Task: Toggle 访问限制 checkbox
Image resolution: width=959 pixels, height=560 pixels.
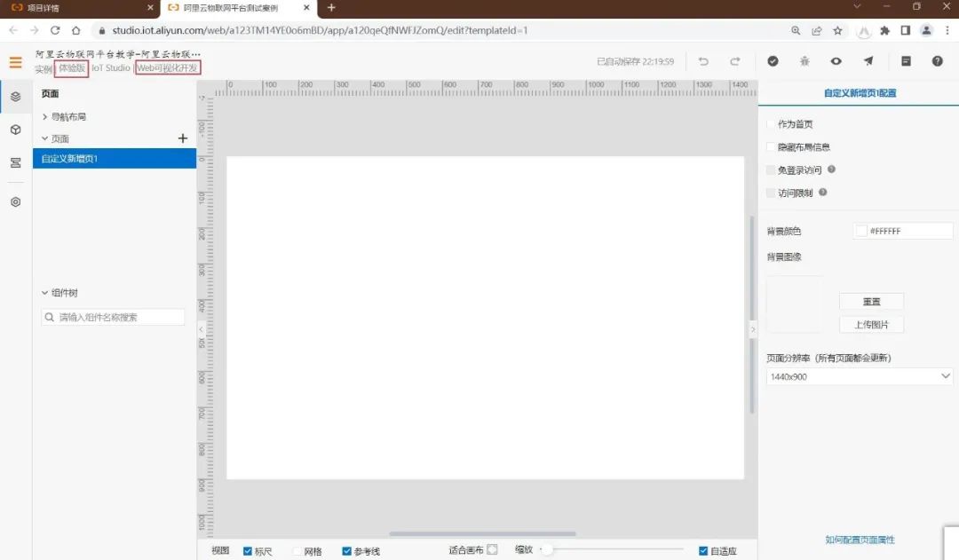Action: point(771,193)
